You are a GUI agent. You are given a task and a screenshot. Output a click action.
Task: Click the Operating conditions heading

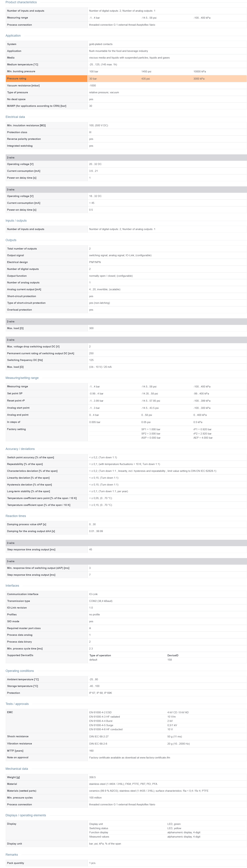tap(20, 671)
